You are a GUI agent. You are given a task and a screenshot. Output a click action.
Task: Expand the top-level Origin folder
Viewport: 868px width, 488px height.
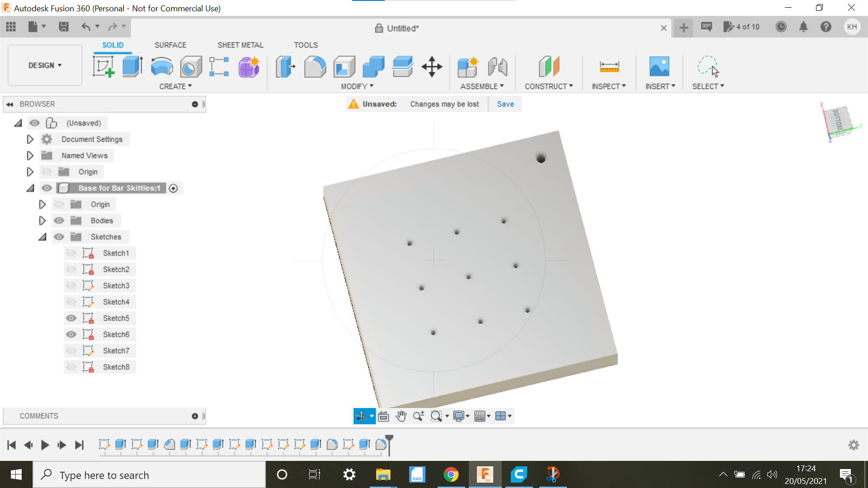(x=29, y=172)
